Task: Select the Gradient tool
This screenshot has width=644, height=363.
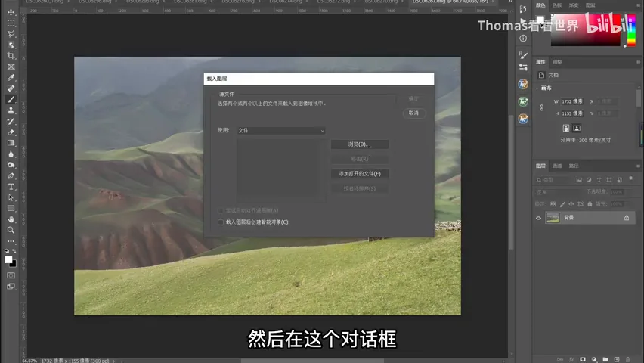Action: [11, 143]
